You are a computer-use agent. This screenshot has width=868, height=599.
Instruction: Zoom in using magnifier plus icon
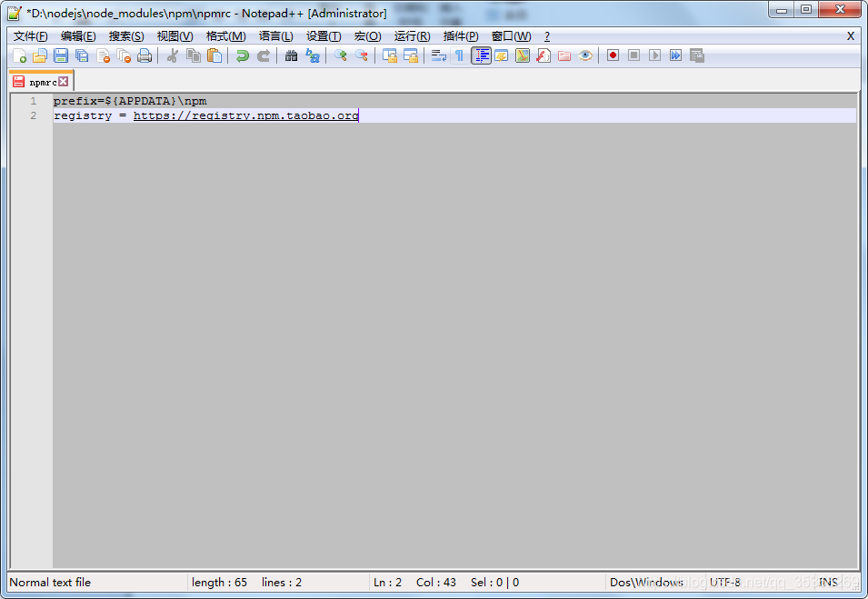click(x=341, y=56)
